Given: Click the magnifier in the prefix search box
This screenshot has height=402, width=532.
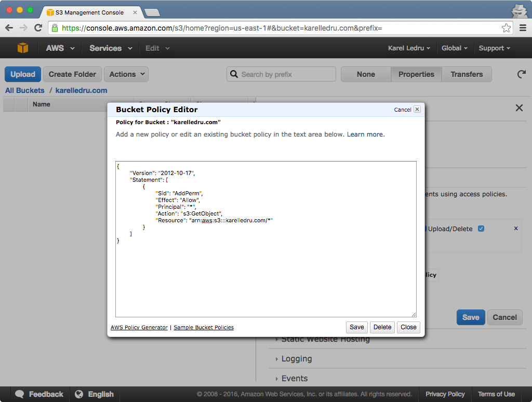Looking at the screenshot, I should 234,74.
